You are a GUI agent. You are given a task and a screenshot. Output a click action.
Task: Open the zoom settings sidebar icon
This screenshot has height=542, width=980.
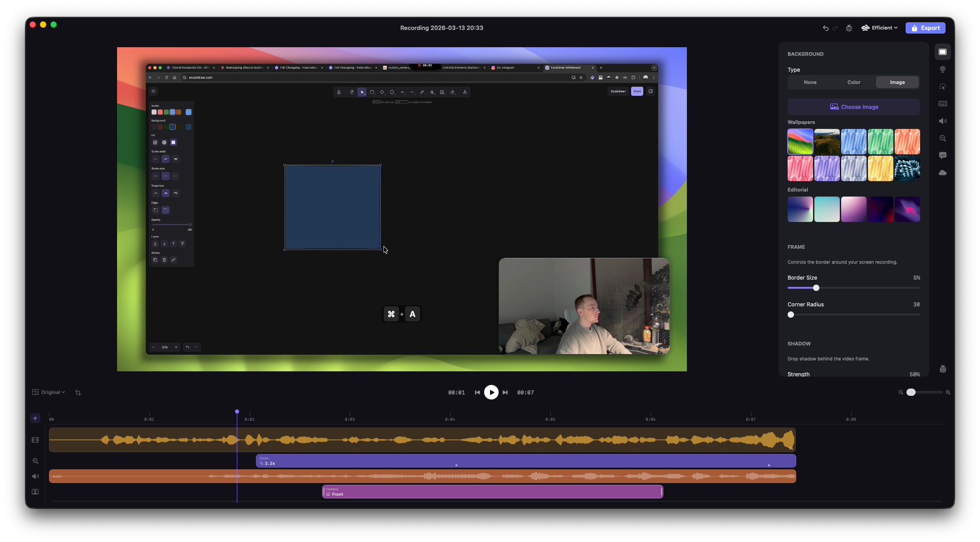click(x=942, y=138)
